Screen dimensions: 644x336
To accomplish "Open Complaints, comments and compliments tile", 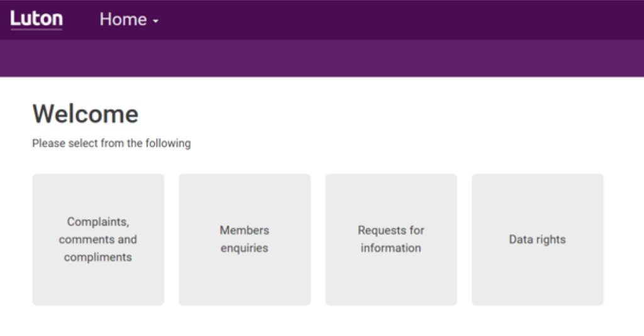I will (98, 239).
